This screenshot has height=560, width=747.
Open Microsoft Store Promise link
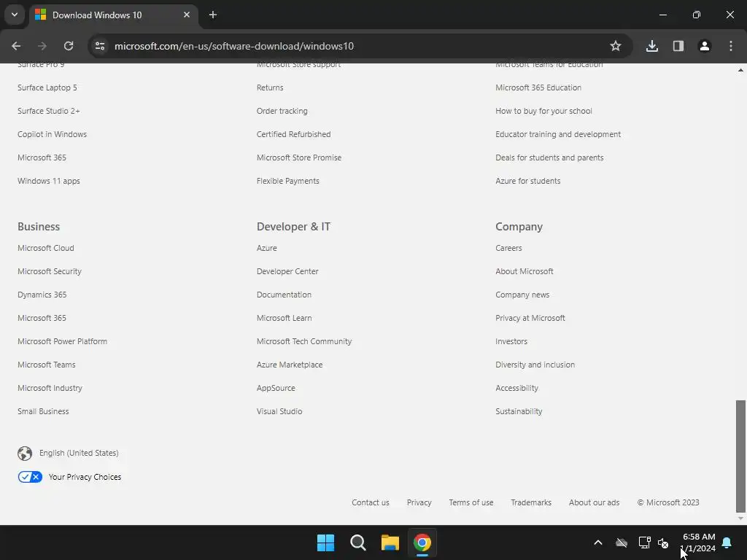298,157
